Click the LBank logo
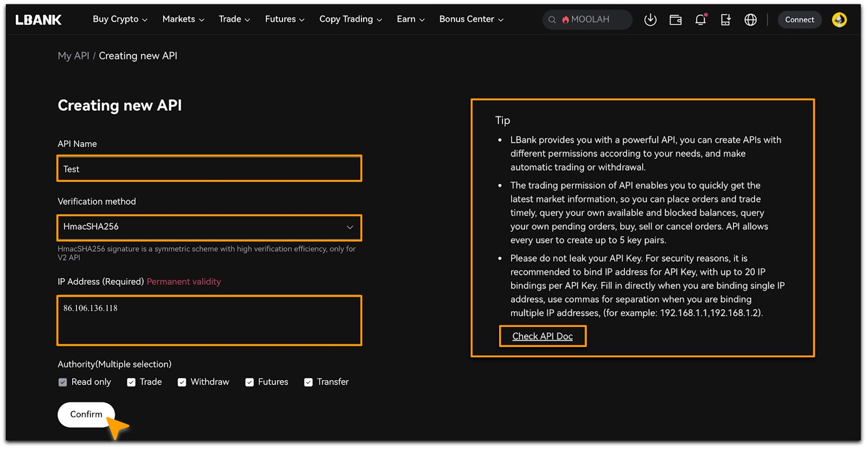This screenshot has width=868, height=449. [38, 20]
